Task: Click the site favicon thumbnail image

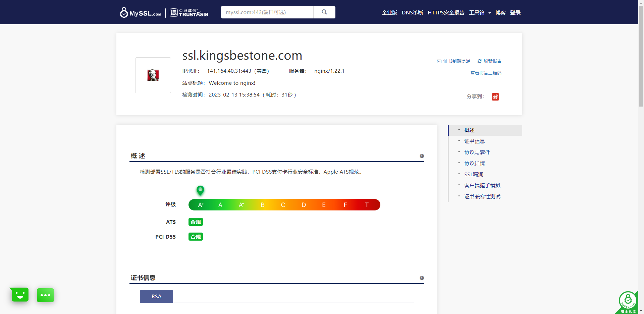Action: 153,75
